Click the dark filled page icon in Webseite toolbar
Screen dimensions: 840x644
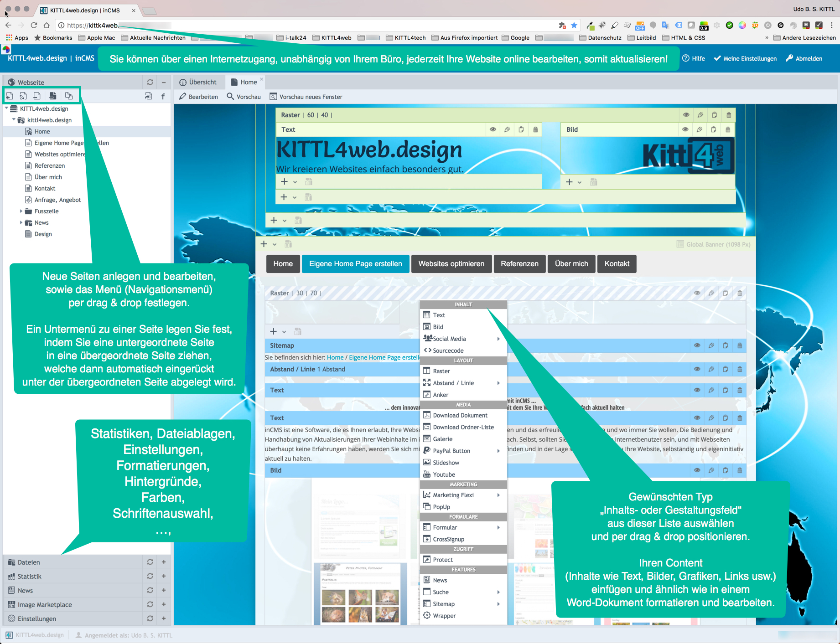coord(53,96)
